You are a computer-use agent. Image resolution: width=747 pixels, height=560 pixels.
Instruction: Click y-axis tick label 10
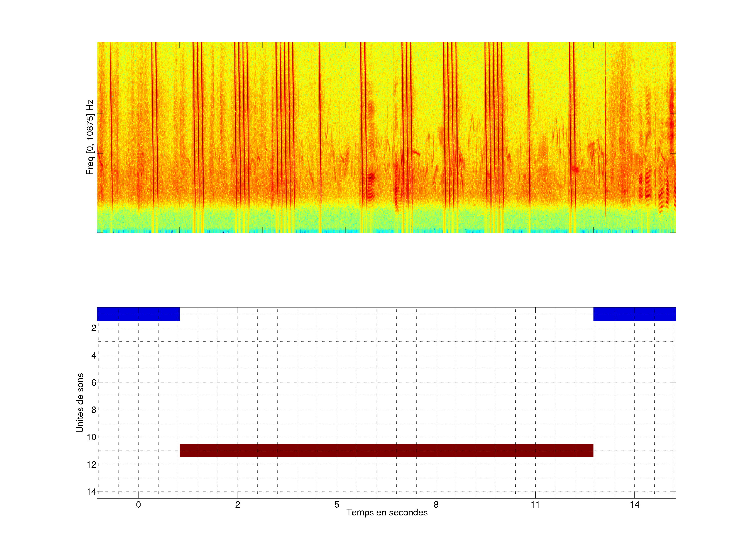click(92, 437)
